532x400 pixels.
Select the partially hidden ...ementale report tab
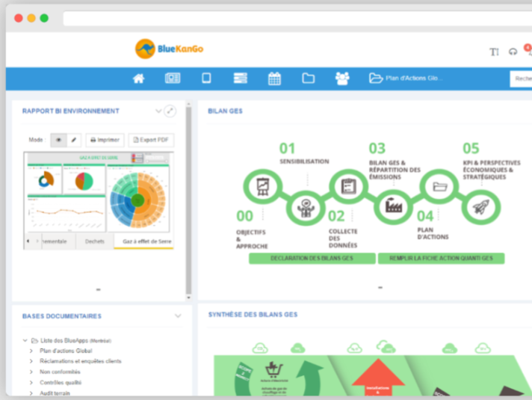(x=55, y=241)
